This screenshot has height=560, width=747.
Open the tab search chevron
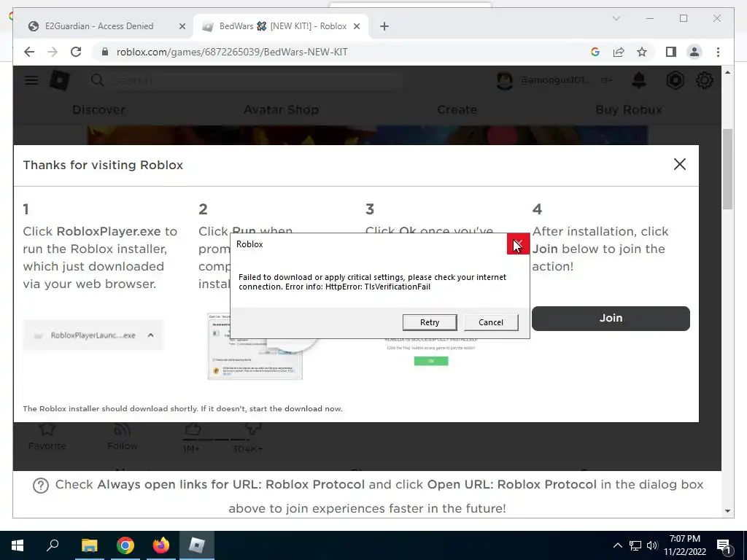click(x=616, y=18)
